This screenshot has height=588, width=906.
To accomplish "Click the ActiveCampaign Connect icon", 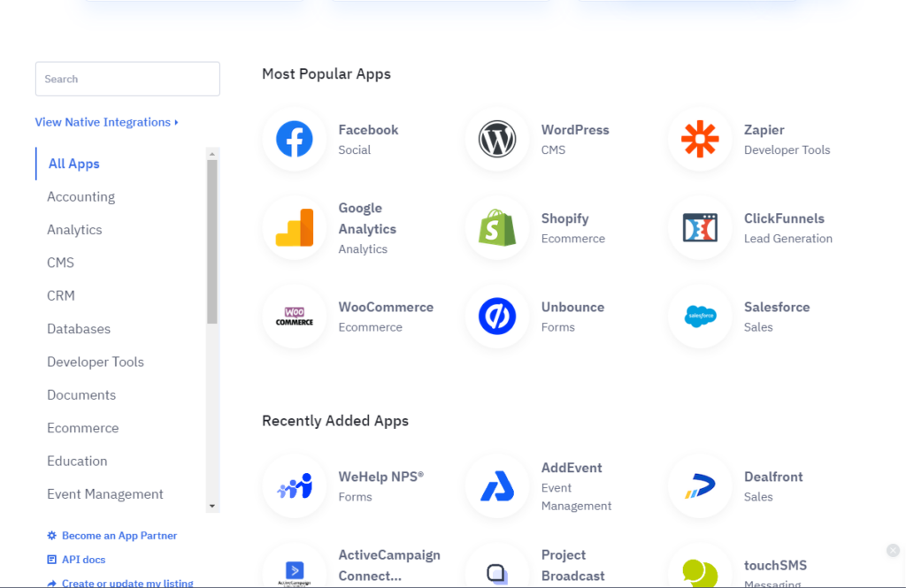I will click(295, 572).
